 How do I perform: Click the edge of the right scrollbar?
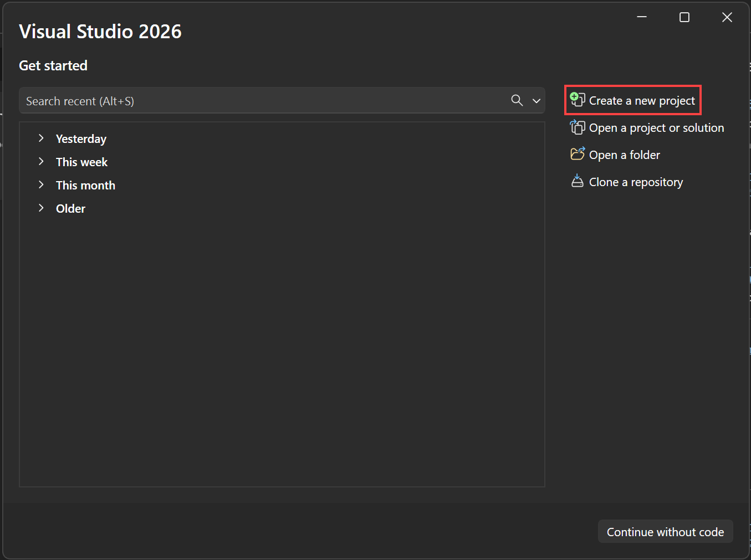(749, 277)
